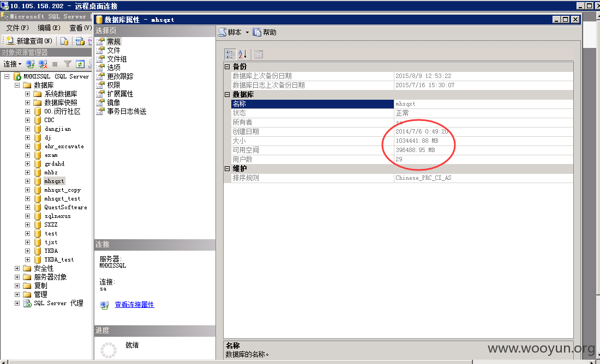
Task: Click the stop square icon in Object Explorer
Action: 55,64
